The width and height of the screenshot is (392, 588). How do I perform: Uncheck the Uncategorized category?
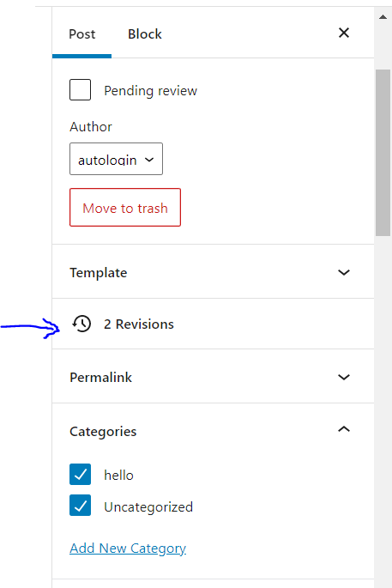tap(80, 506)
